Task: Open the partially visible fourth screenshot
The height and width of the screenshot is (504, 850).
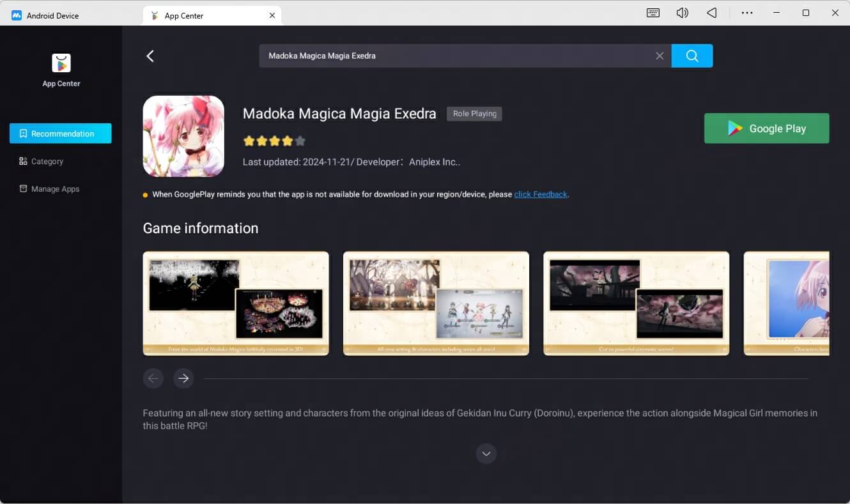Action: point(787,303)
